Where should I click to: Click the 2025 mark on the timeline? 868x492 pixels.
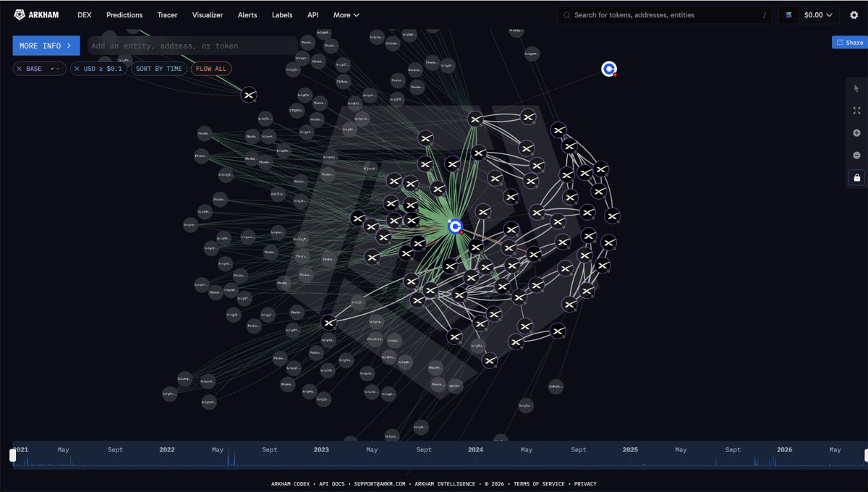630,449
